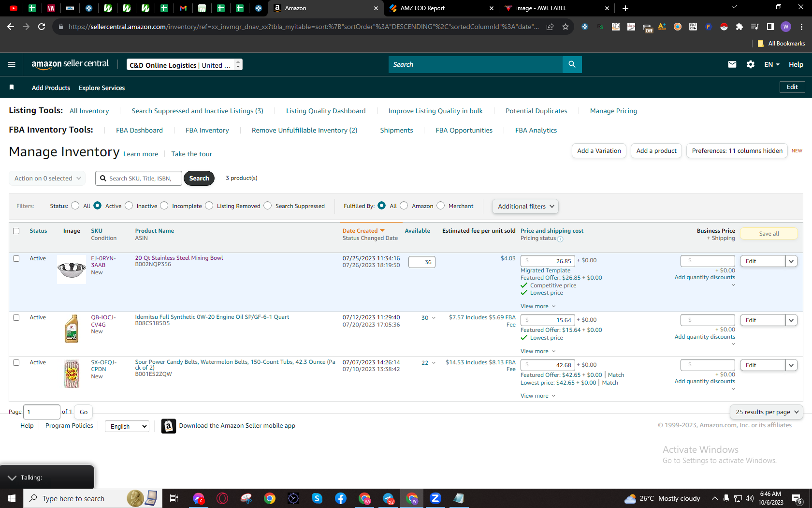Select the Listing Removed status filter
The image size is (812, 508).
209,206
